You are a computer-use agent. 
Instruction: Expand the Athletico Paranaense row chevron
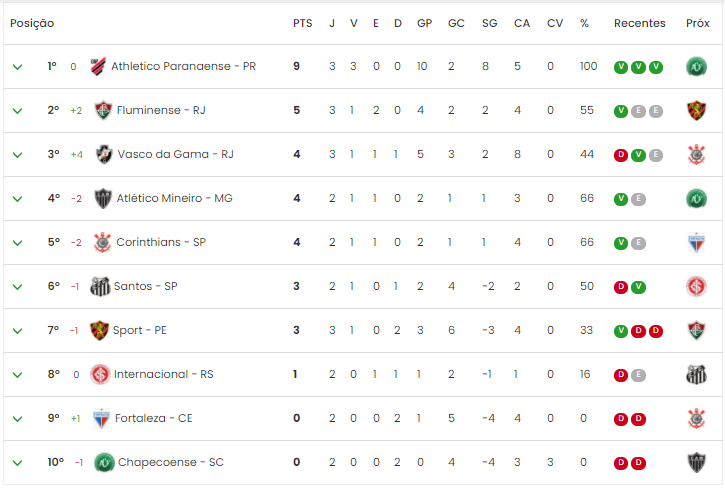click(x=18, y=67)
